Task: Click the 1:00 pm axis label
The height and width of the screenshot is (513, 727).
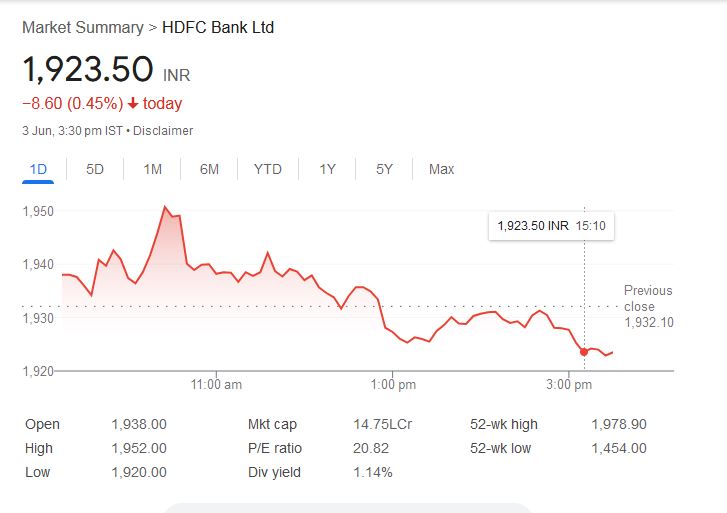Action: [393, 385]
